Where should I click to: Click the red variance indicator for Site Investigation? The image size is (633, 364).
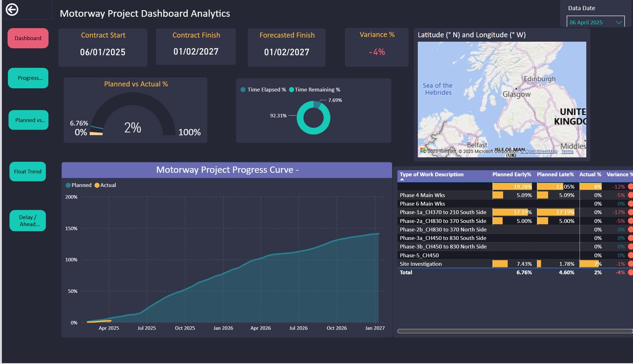[630, 264]
